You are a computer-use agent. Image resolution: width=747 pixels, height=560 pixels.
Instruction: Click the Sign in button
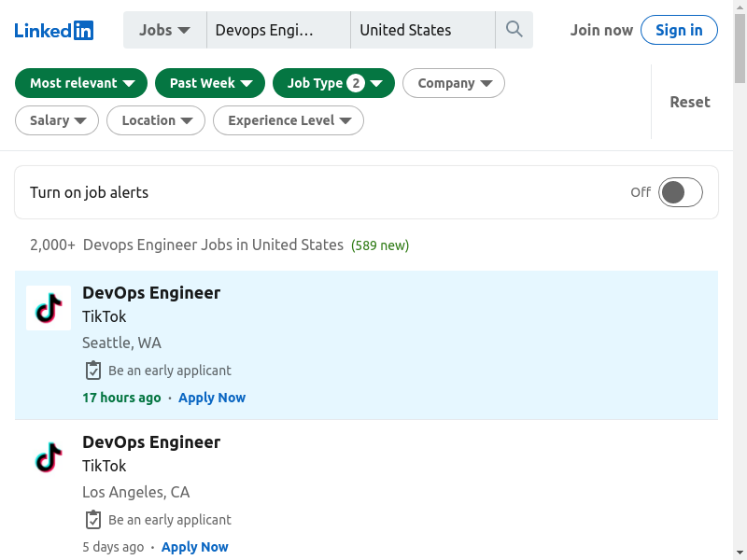(x=679, y=30)
